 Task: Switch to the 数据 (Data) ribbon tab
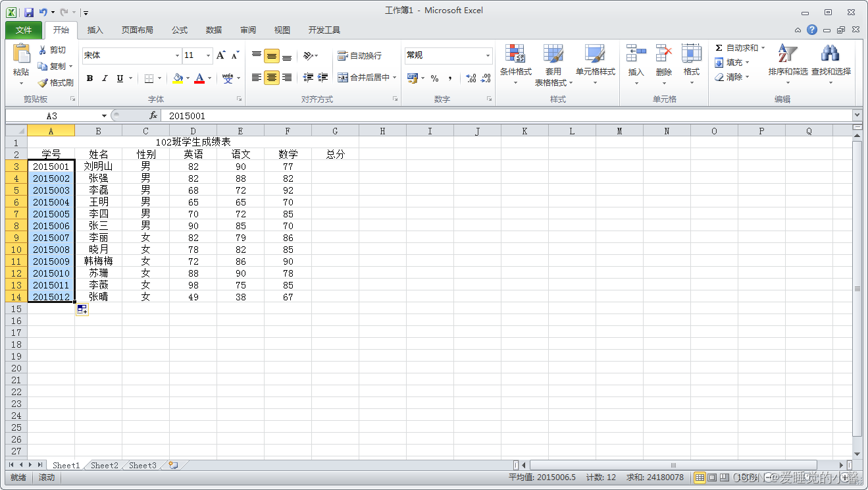(x=214, y=30)
